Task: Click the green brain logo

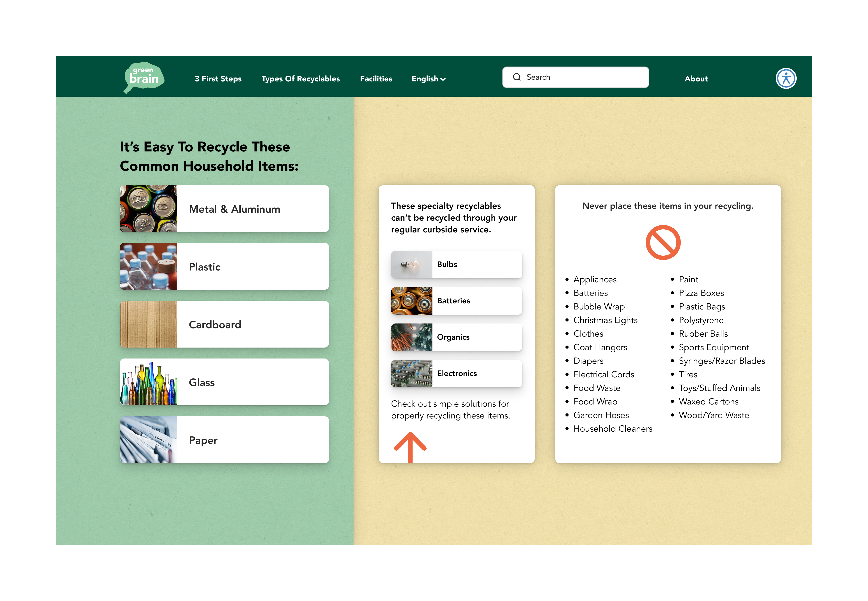Action: [144, 77]
